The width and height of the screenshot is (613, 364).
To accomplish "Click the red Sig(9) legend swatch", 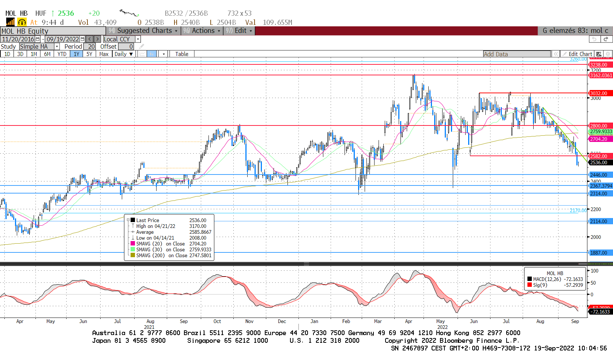I will tap(530, 285).
